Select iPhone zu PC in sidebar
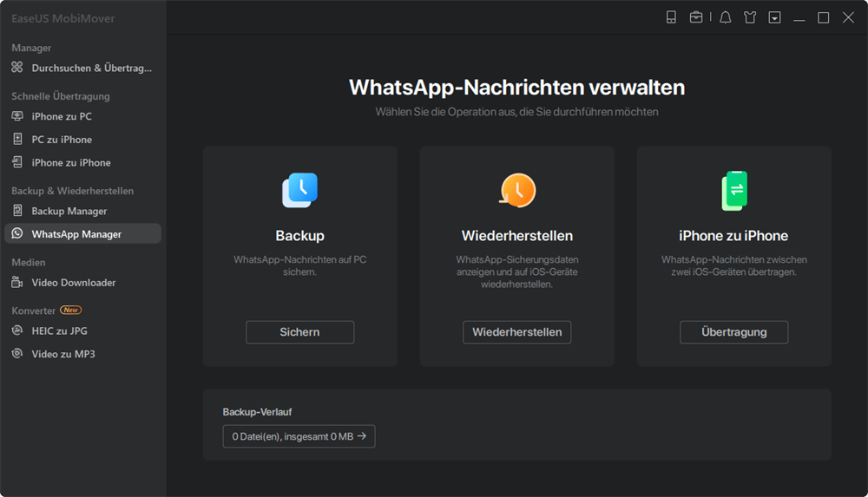The height and width of the screenshot is (497, 868). click(x=82, y=116)
